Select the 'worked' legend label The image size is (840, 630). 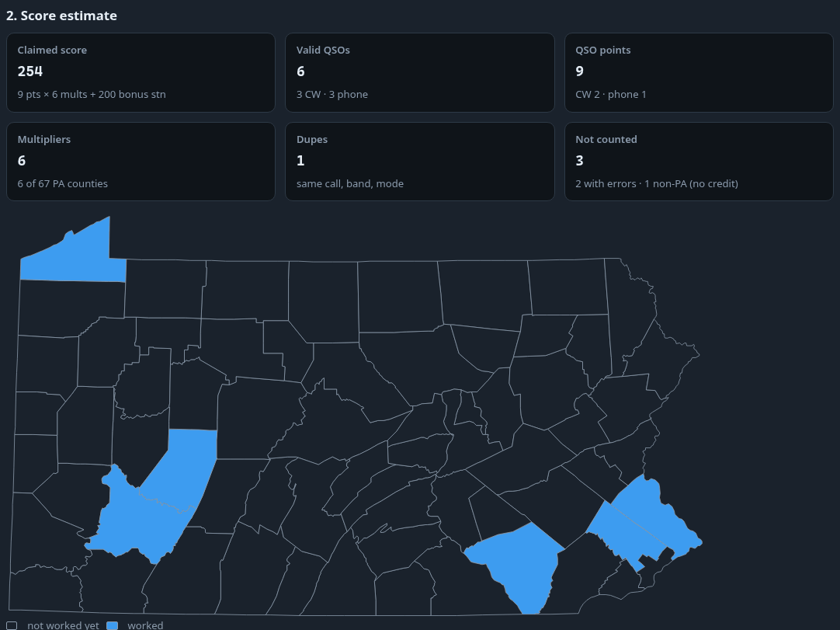pos(145,625)
